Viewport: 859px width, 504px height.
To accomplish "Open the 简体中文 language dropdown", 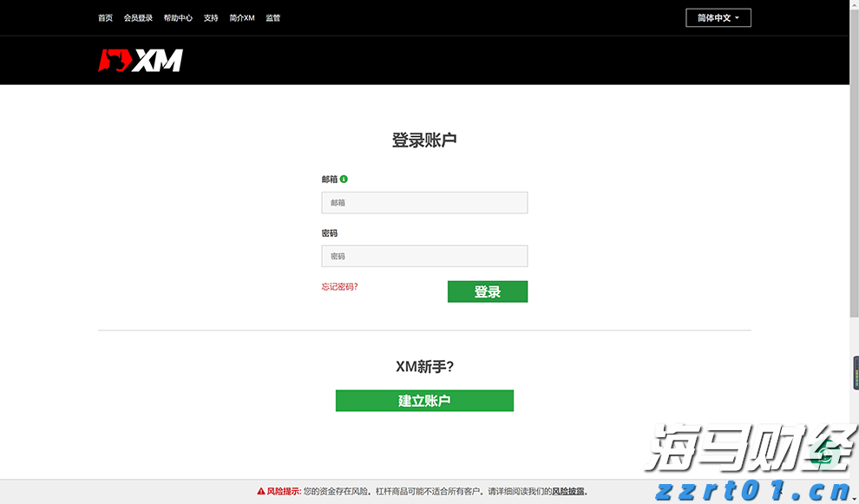I will click(717, 17).
